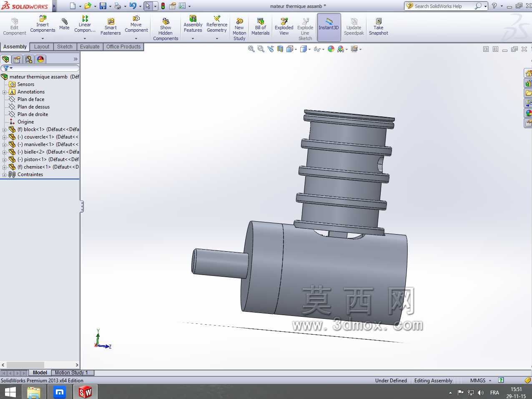Screen dimensions: 532x399
Task: Click Search SolidWorks Help field
Action: [x=444, y=6]
